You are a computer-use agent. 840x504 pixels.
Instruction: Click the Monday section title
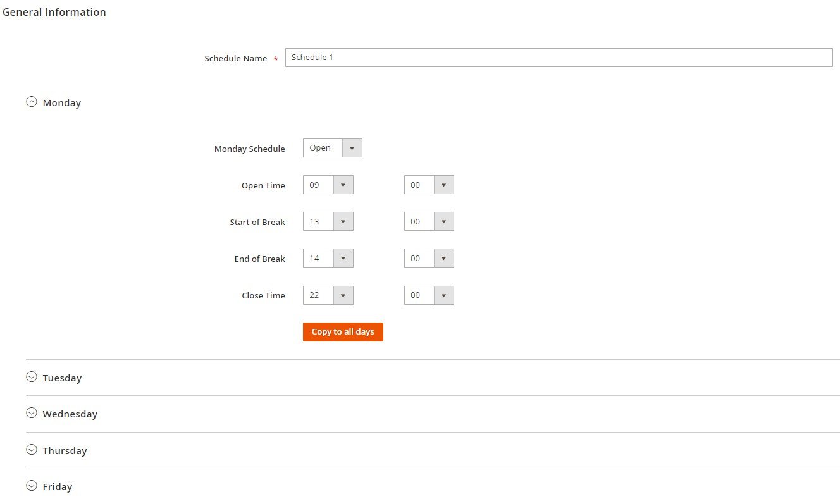point(62,102)
